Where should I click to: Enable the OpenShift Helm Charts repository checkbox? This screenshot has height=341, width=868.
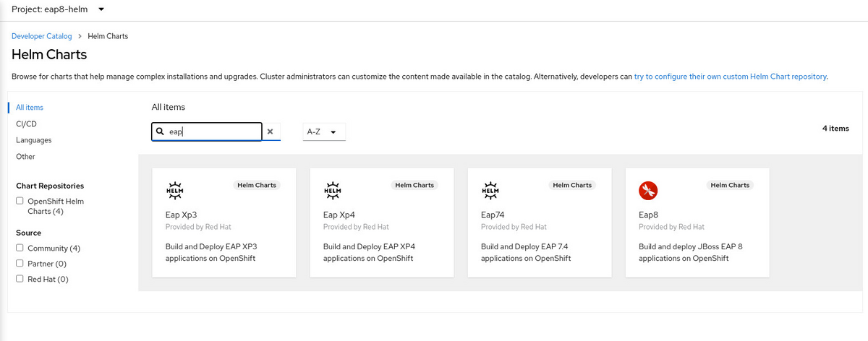20,201
